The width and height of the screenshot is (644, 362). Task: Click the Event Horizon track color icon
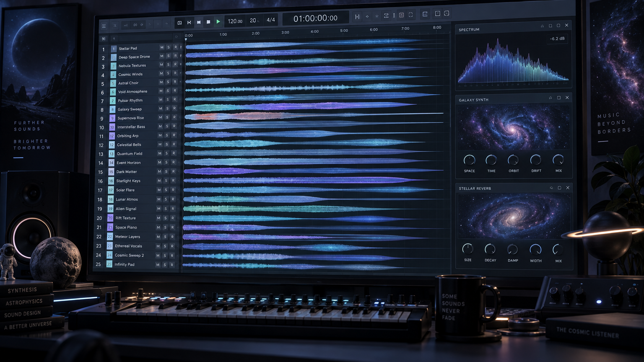[x=111, y=163]
